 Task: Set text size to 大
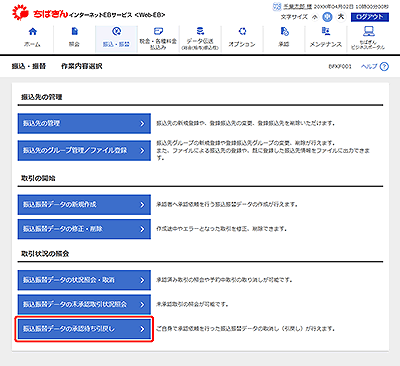[x=341, y=17]
